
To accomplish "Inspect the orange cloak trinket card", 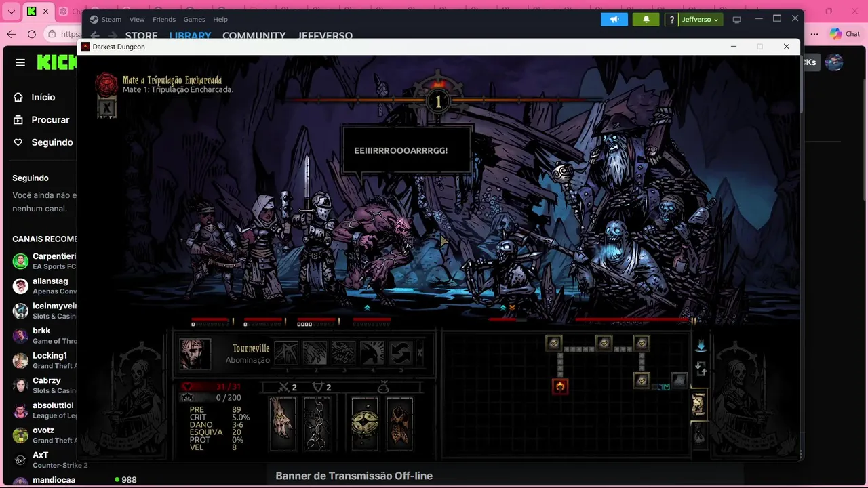I will 399,424.
